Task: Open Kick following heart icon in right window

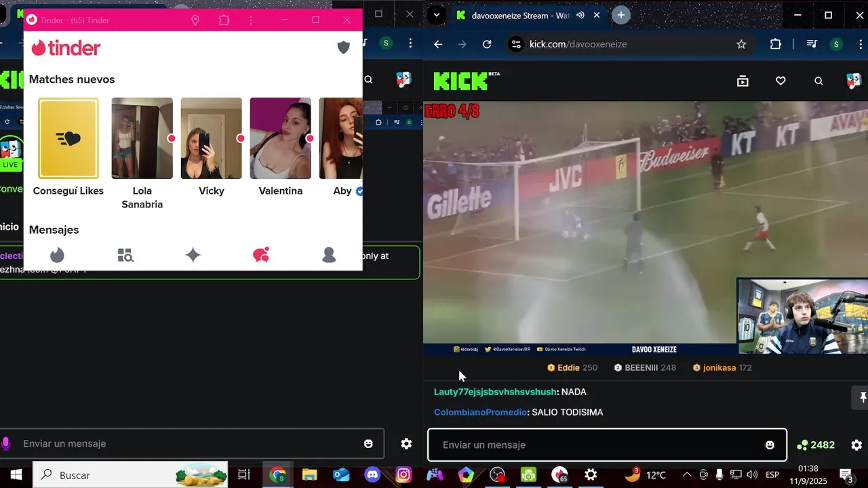Action: (781, 81)
